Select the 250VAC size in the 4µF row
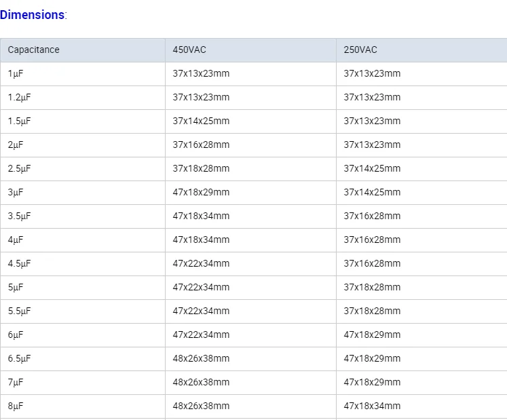507x420 pixels. [372, 240]
